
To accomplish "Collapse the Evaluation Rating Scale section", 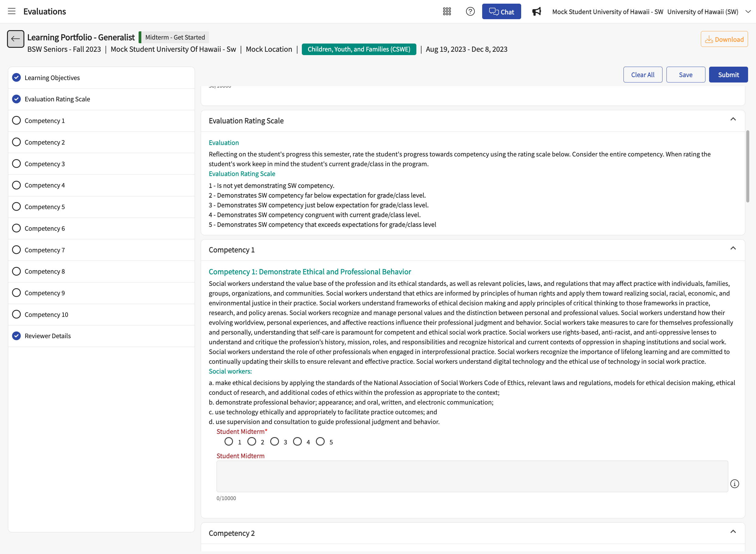I will (733, 119).
